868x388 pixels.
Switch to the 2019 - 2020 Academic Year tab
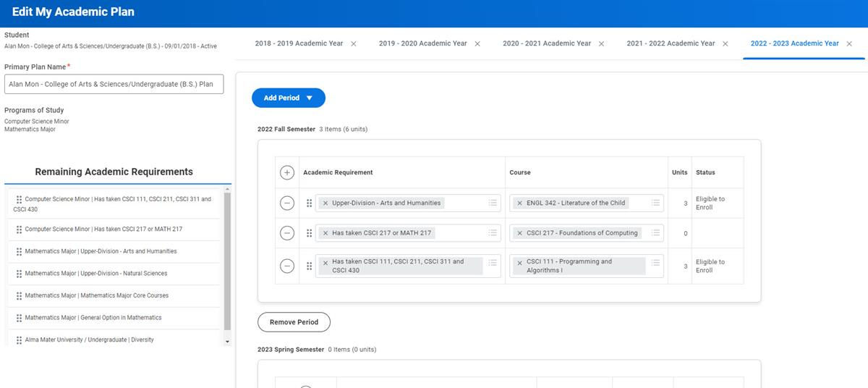pyautogui.click(x=423, y=43)
